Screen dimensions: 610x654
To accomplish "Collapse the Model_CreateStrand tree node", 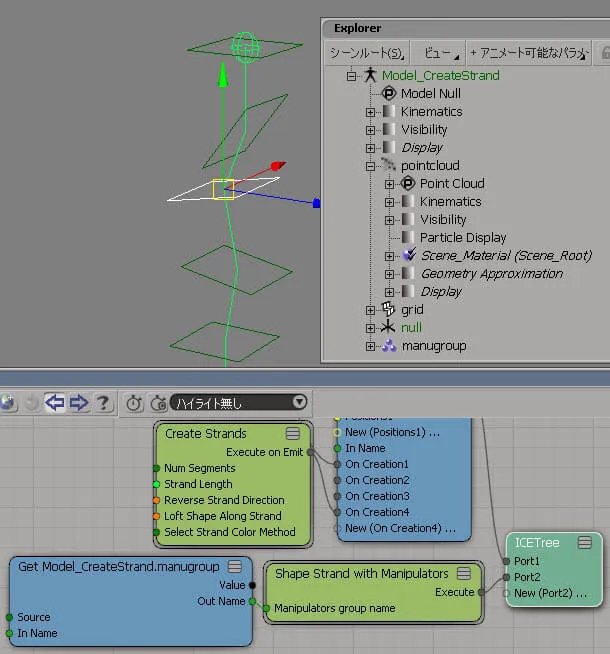I will (351, 76).
